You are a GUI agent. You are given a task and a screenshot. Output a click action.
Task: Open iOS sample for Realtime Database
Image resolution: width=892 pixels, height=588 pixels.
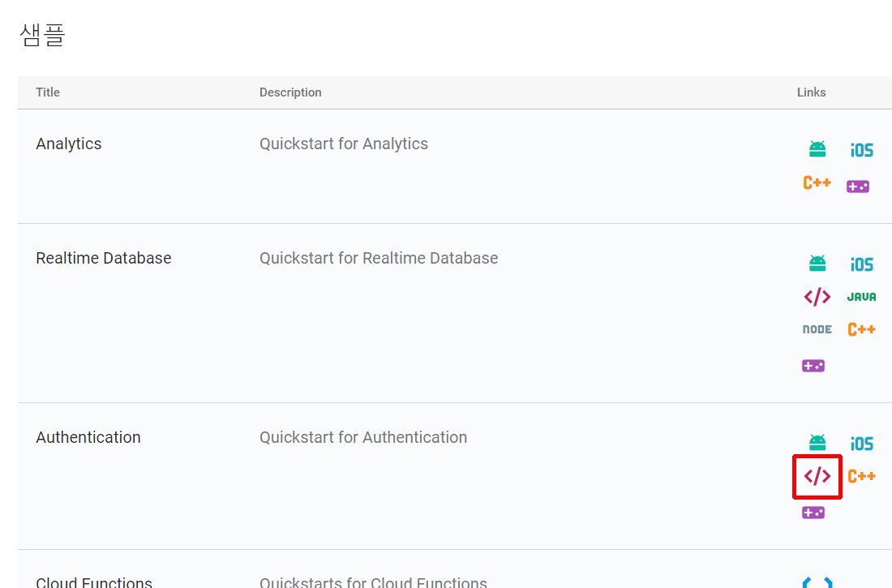click(x=861, y=264)
